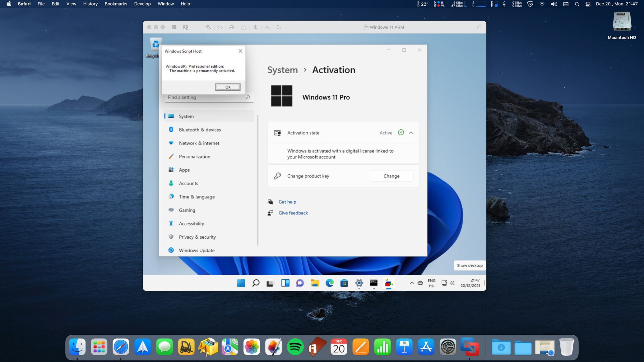Open Windows Start menu in taskbar
The width and height of the screenshot is (644, 362).
point(241,283)
